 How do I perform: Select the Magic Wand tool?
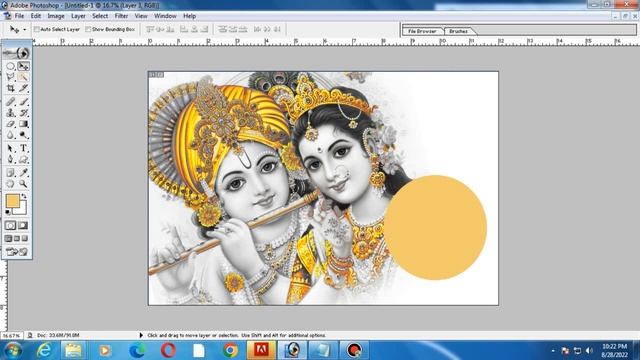pos(23,77)
